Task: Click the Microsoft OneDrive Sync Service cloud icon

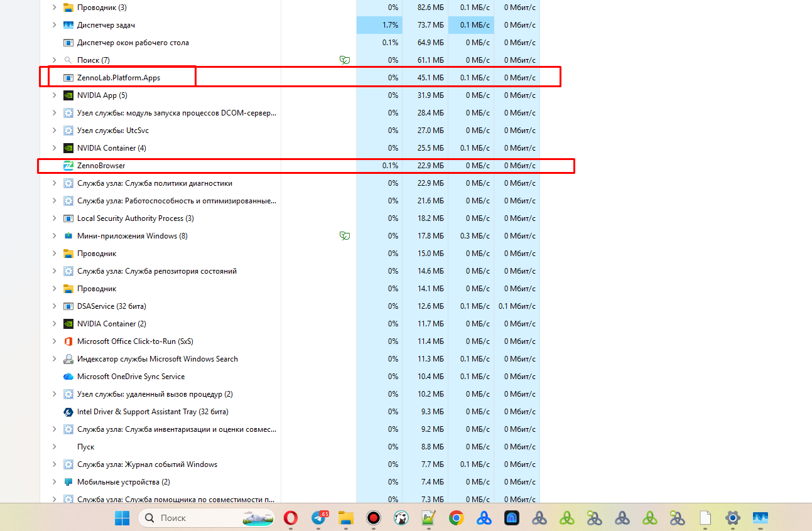Action: (x=68, y=377)
